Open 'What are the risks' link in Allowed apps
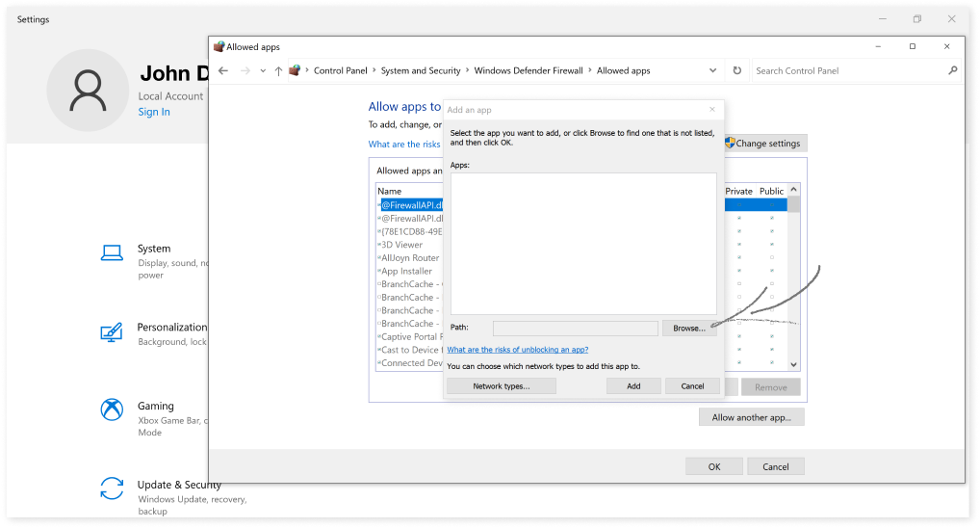This screenshot has height=528, width=980. pos(403,144)
